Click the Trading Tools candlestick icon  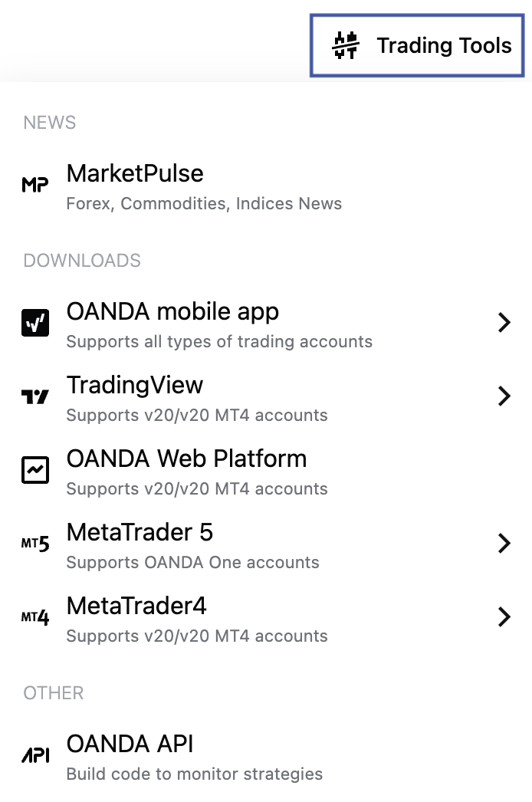point(346,45)
